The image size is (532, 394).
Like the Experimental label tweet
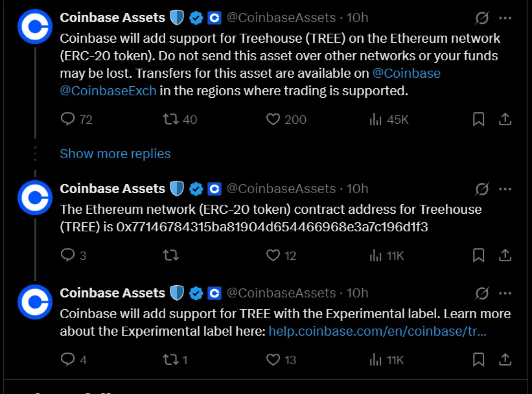tap(274, 360)
